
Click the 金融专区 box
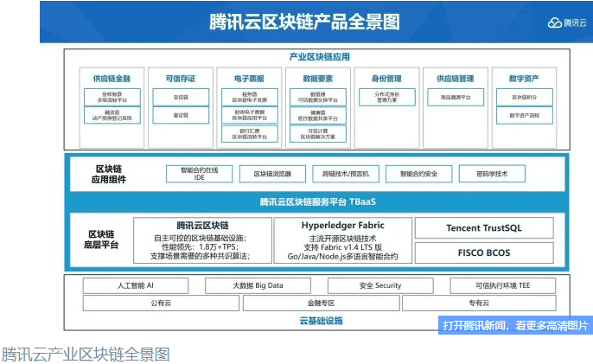(321, 303)
